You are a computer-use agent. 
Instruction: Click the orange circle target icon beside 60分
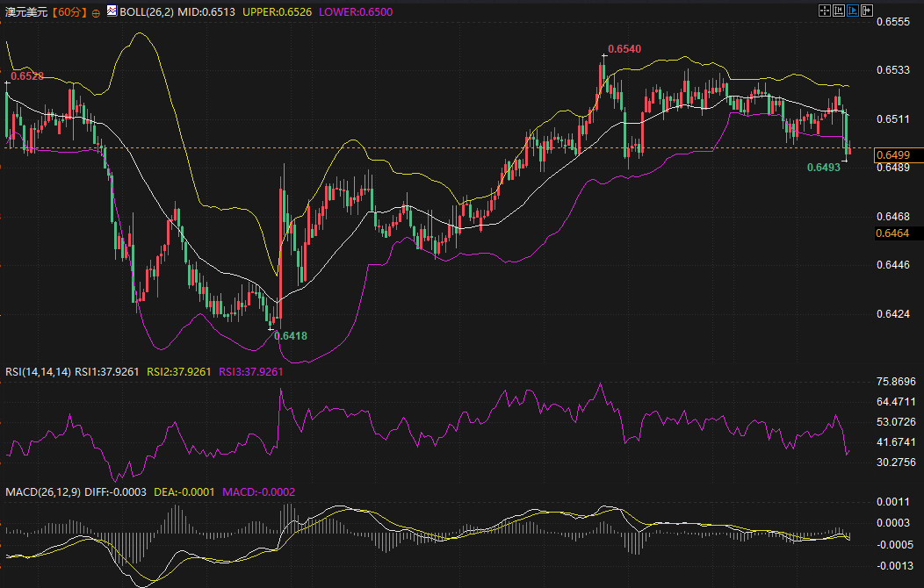point(96,13)
